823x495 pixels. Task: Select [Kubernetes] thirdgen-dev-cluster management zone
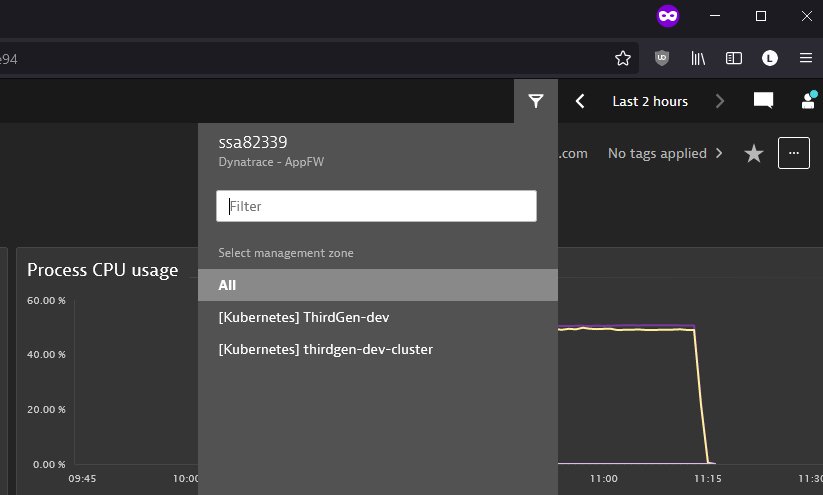[x=378, y=349]
